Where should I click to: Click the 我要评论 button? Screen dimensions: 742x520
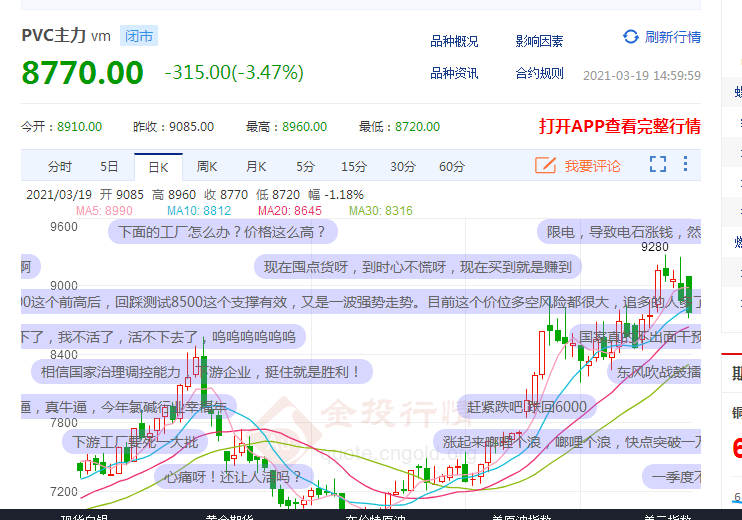(592, 166)
